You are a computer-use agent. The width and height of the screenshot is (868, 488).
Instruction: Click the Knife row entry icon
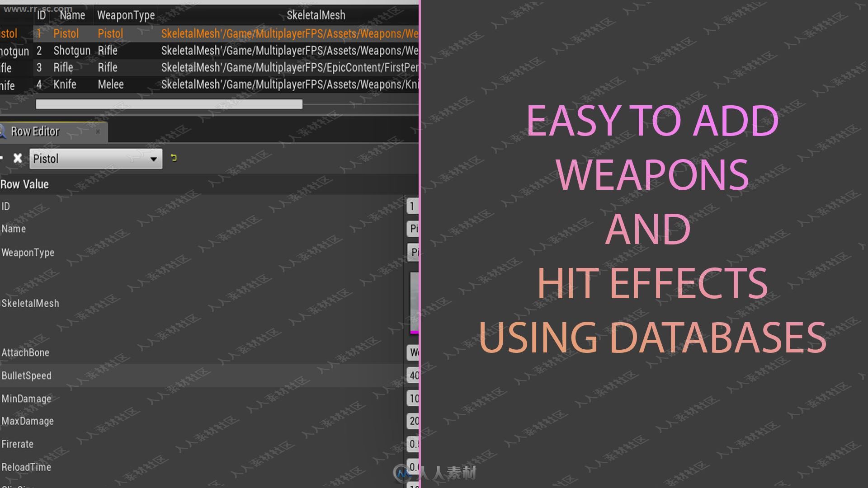coord(8,84)
